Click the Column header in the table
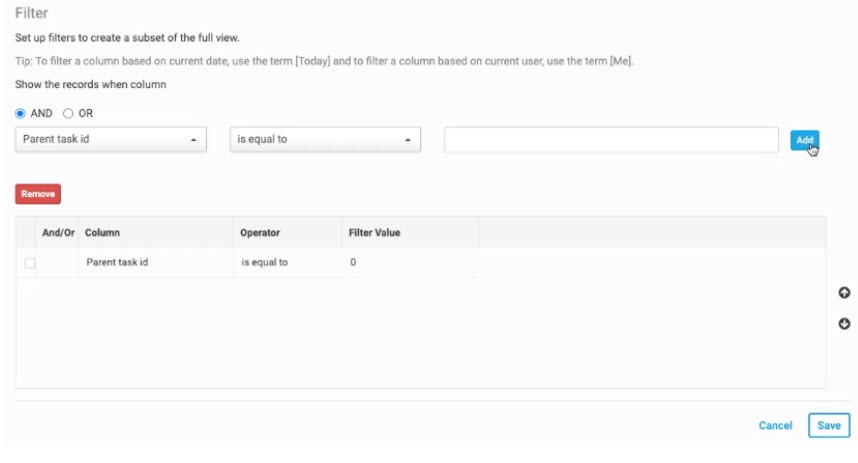This screenshot has width=858, height=463. [103, 233]
